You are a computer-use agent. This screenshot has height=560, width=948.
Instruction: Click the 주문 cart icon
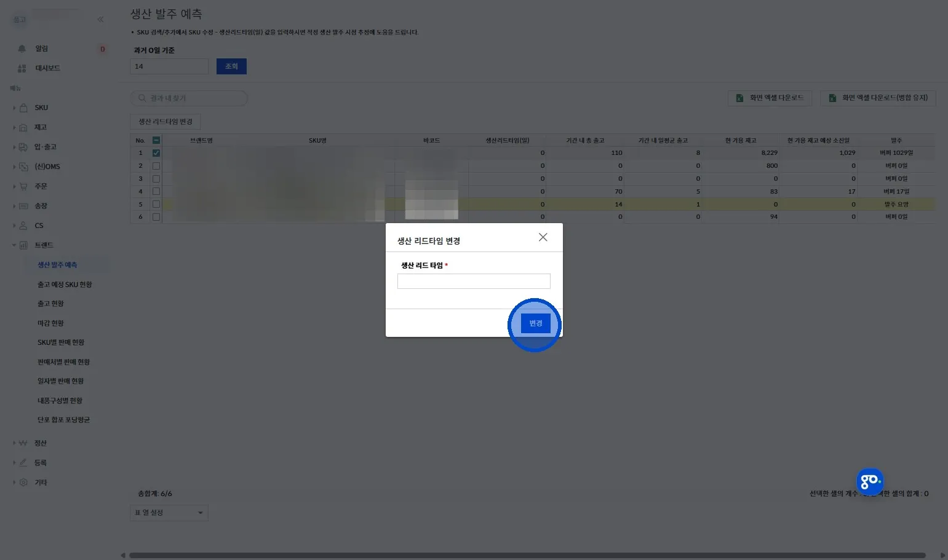coord(23,186)
